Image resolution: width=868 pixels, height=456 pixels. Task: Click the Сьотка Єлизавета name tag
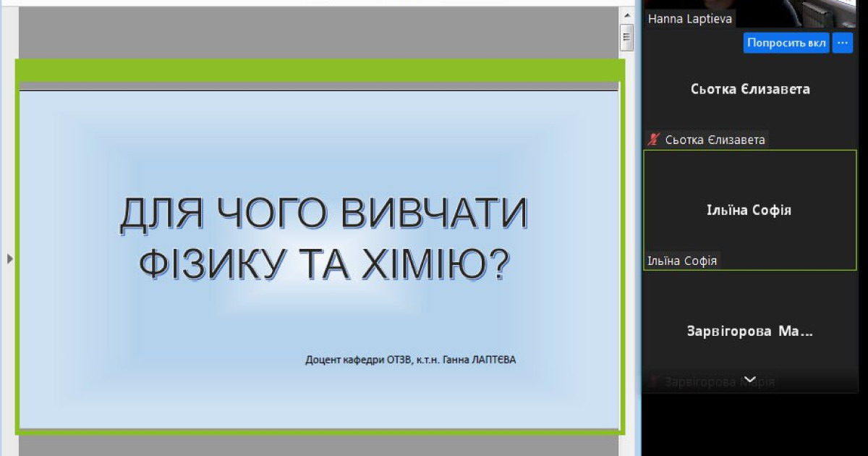pyautogui.click(x=714, y=140)
